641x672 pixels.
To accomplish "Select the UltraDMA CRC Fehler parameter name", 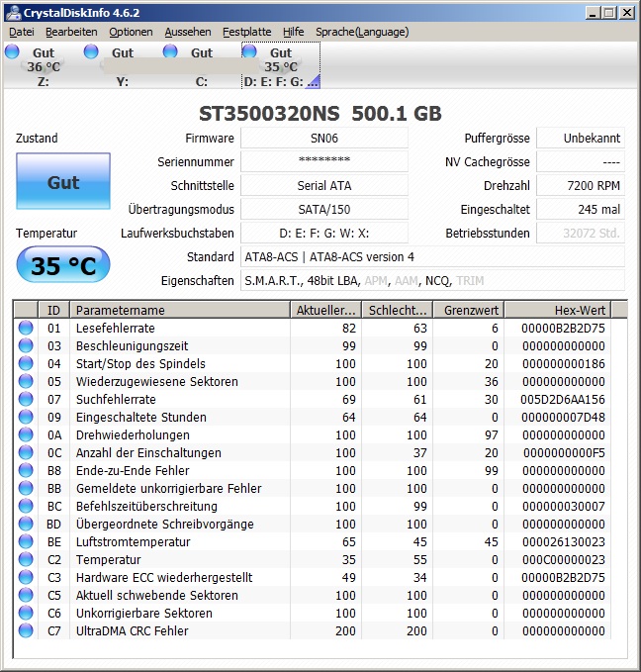I will pyautogui.click(x=132, y=630).
